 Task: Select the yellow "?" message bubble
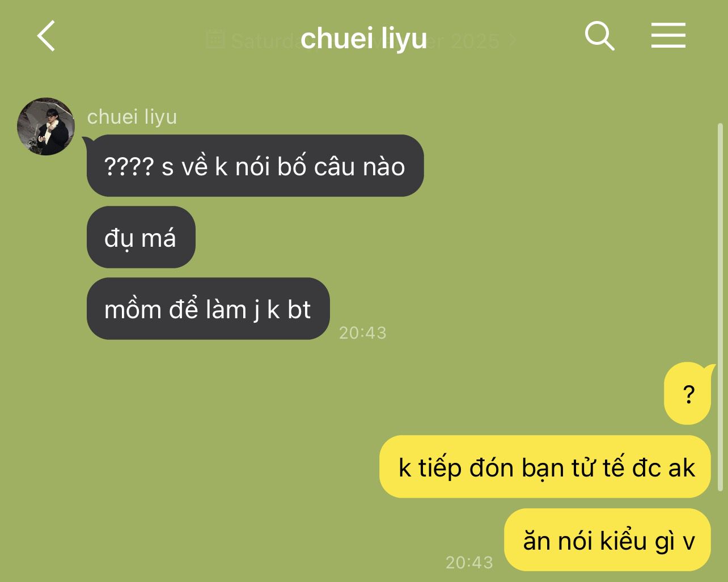(688, 394)
